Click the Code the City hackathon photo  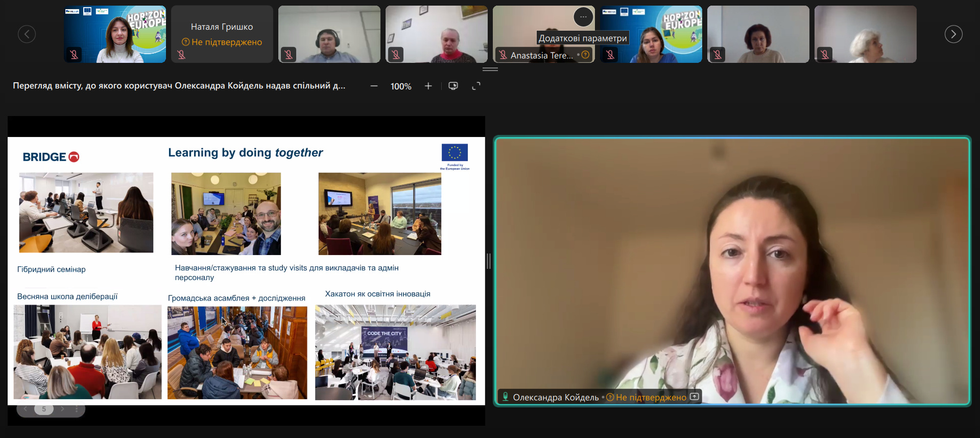(x=395, y=352)
